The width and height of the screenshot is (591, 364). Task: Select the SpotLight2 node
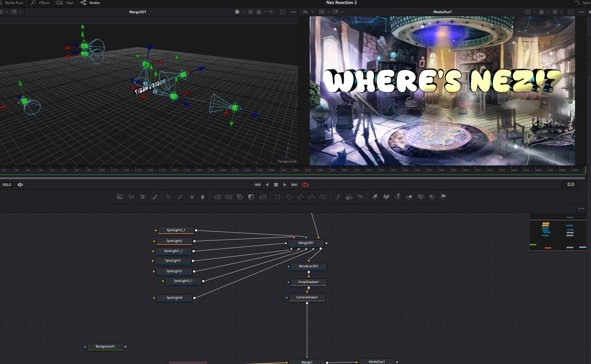pyautogui.click(x=174, y=241)
